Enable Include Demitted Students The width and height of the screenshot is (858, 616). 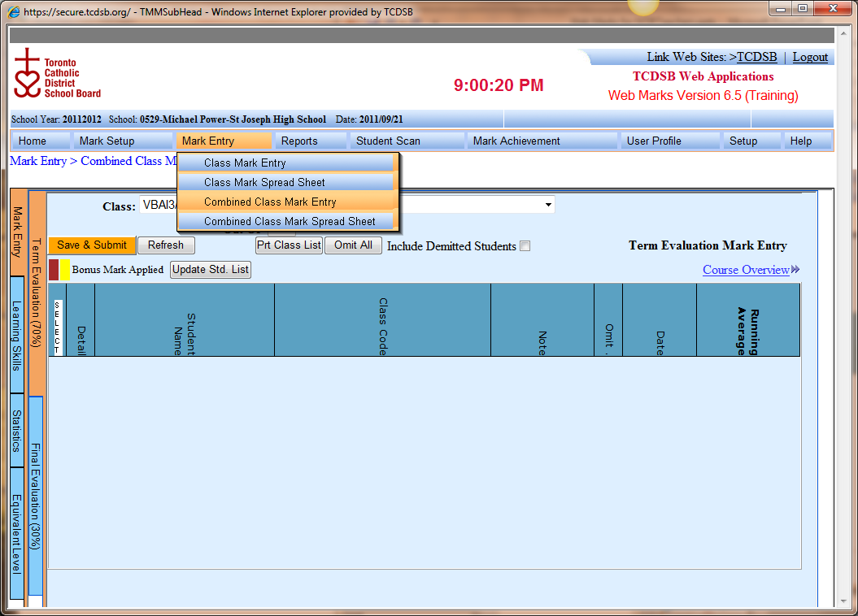coord(525,245)
